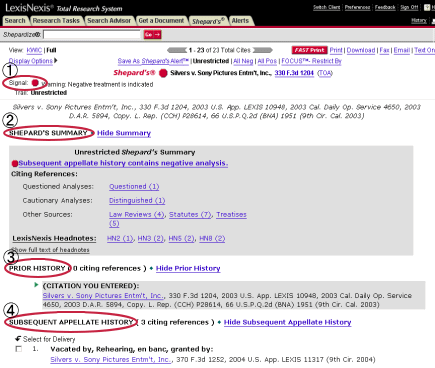Click the red Signal warning icon
Image resolution: width=435 pixels, height=368 pixels.
(x=35, y=83)
